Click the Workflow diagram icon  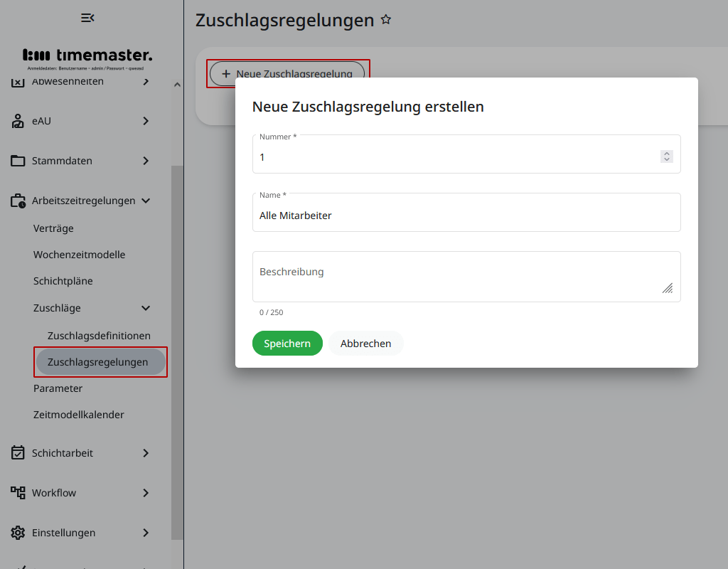pyautogui.click(x=18, y=493)
